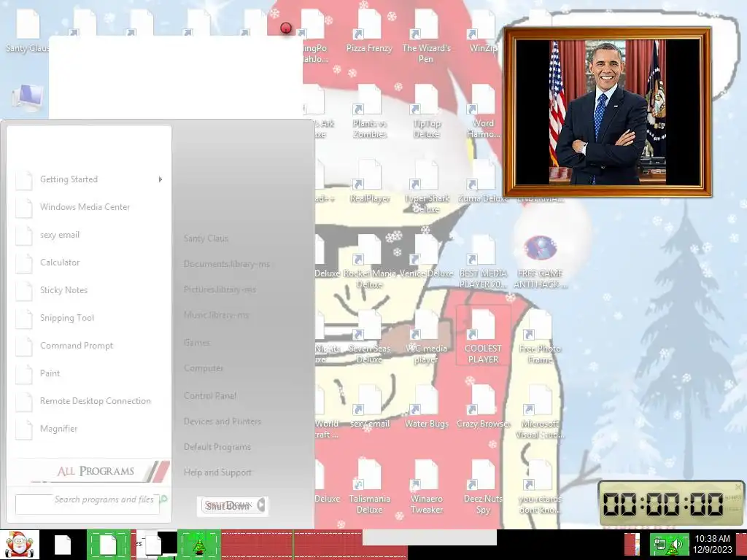Open Games in the Start menu
Image resolution: width=747 pixels, height=560 pixels.
197,343
